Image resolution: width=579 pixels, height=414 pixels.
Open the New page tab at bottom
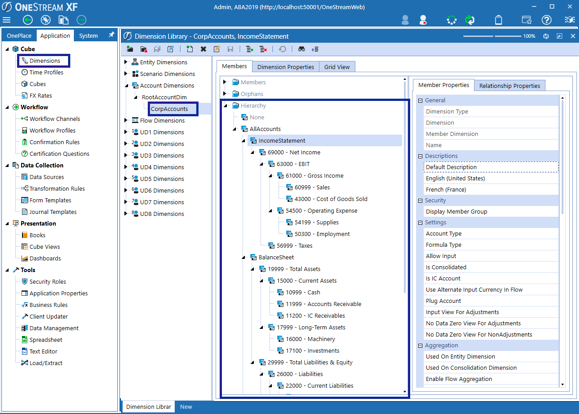coord(186,407)
